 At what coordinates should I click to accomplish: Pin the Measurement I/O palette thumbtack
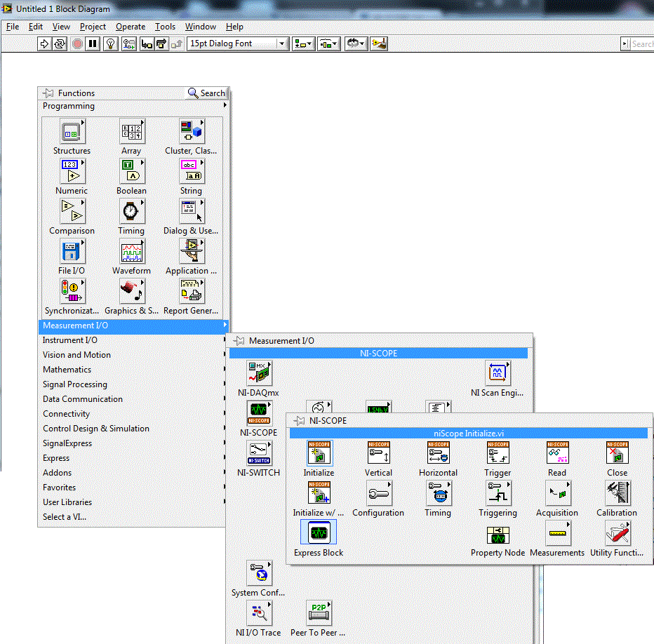tap(239, 341)
